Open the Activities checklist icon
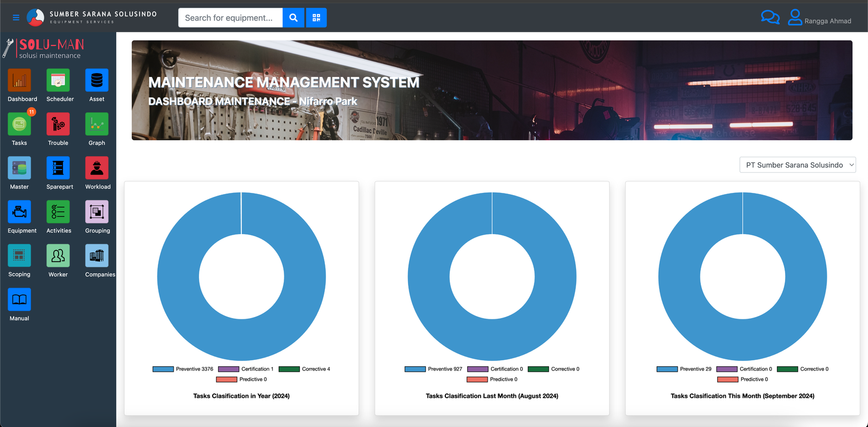Viewport: 868px width, 427px height. click(58, 212)
